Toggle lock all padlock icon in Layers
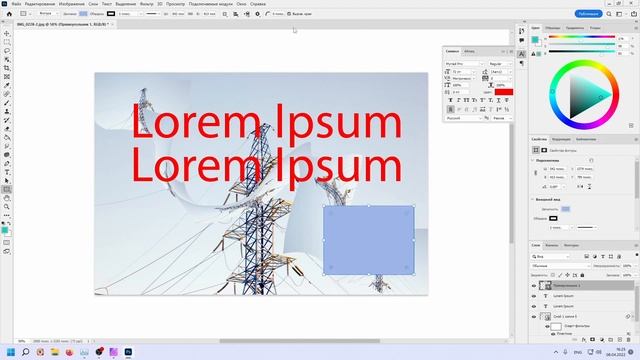The height and width of the screenshot is (360, 640). coord(582,275)
